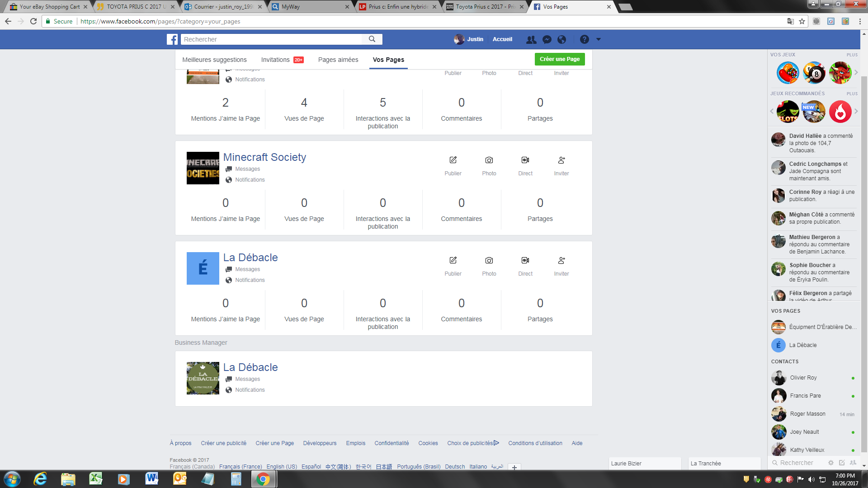Viewport: 868px width, 488px height.
Task: Open Notifications for Business Manager La Débacle
Action: coord(250,390)
